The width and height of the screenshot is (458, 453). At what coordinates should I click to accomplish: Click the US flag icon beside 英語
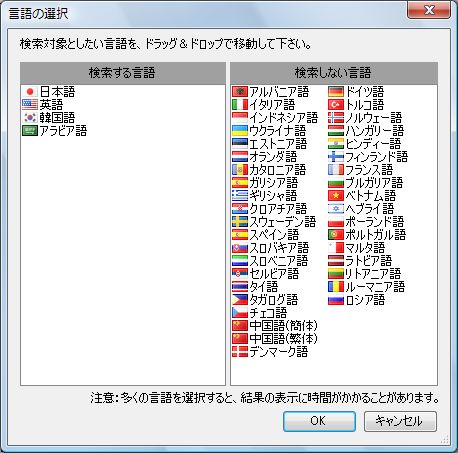coord(30,105)
